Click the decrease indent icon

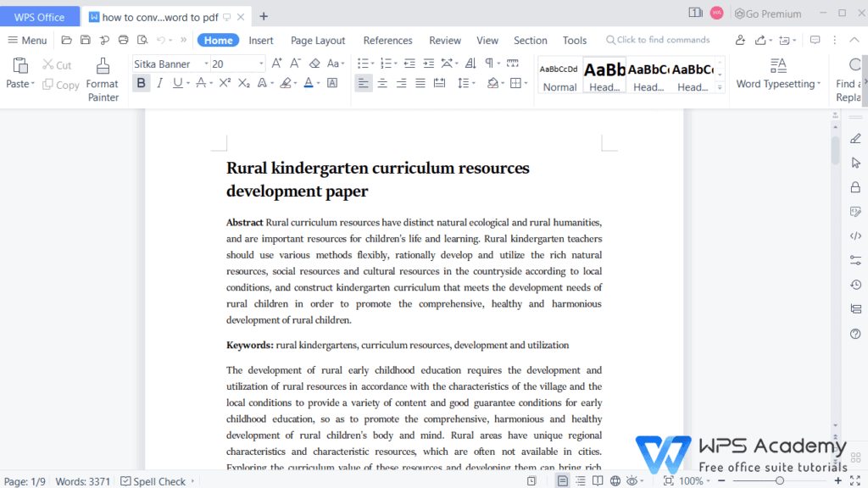(410, 63)
